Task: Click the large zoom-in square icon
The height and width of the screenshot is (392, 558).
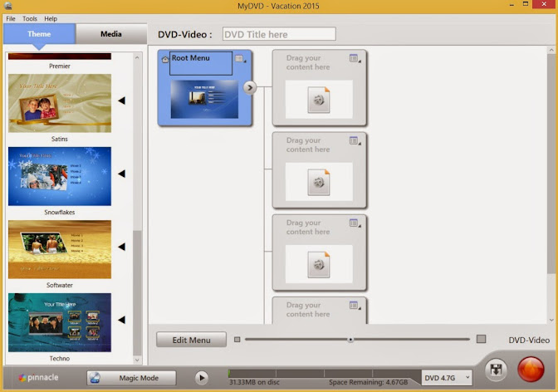Action: point(481,339)
